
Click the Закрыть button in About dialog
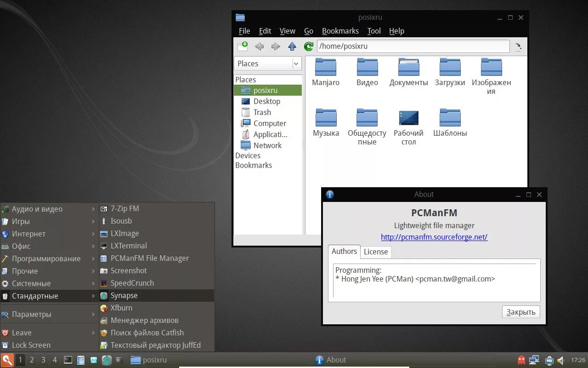point(521,312)
